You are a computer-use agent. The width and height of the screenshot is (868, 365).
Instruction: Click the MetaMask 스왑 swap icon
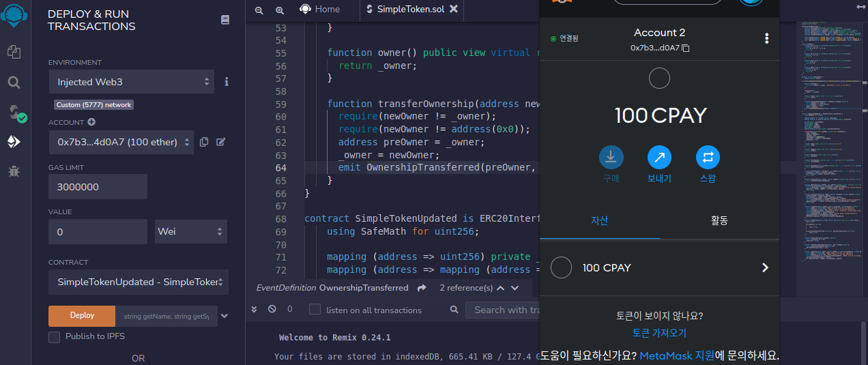click(x=708, y=158)
